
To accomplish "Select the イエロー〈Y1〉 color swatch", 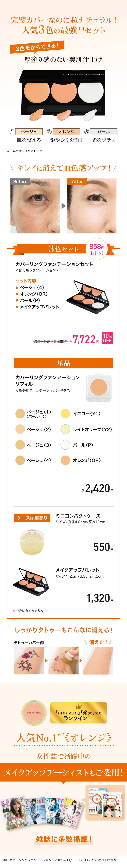I will pos(65,413).
